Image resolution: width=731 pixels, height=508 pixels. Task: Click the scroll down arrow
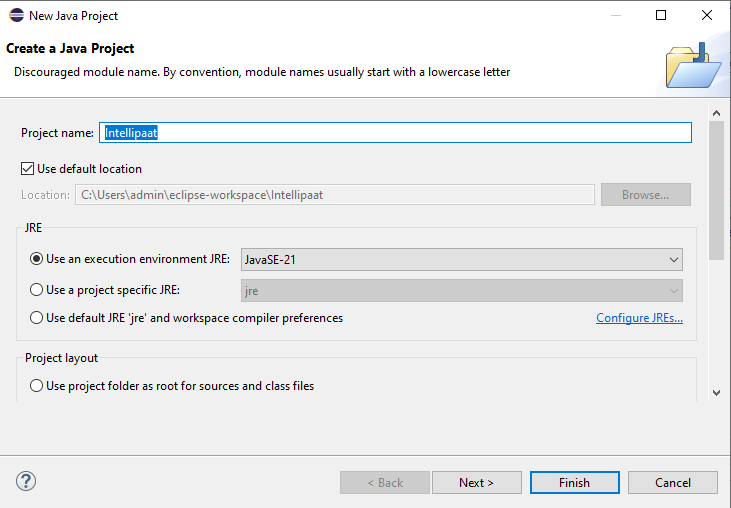717,393
